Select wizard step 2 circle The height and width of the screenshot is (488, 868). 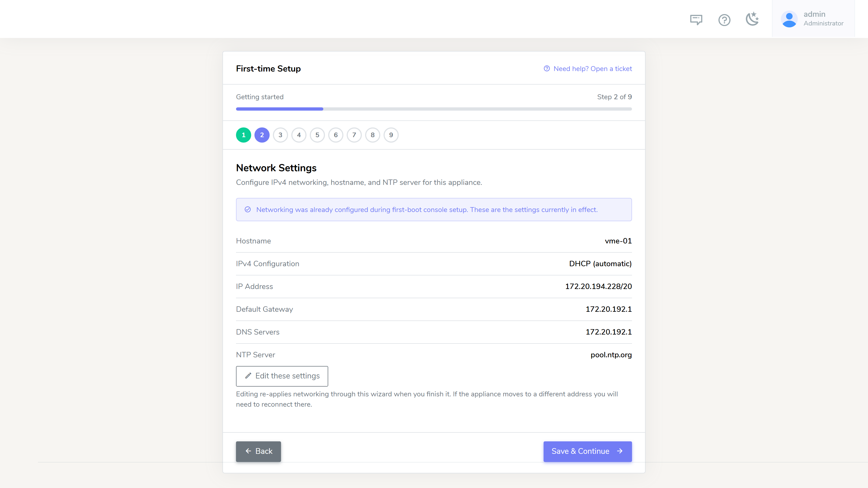coord(262,135)
